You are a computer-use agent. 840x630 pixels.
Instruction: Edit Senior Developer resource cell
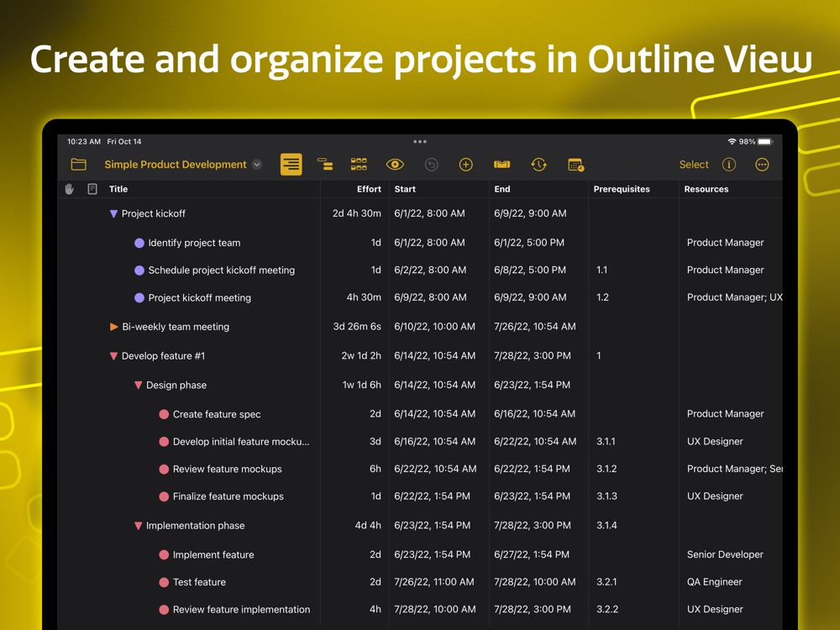click(x=726, y=554)
